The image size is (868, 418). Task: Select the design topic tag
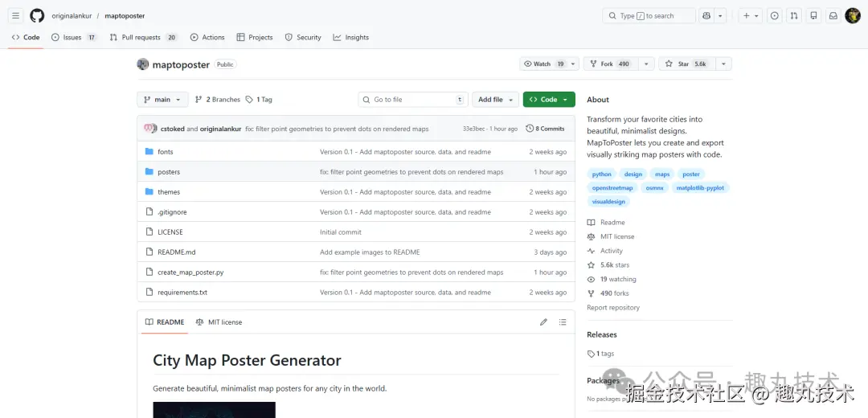point(633,174)
